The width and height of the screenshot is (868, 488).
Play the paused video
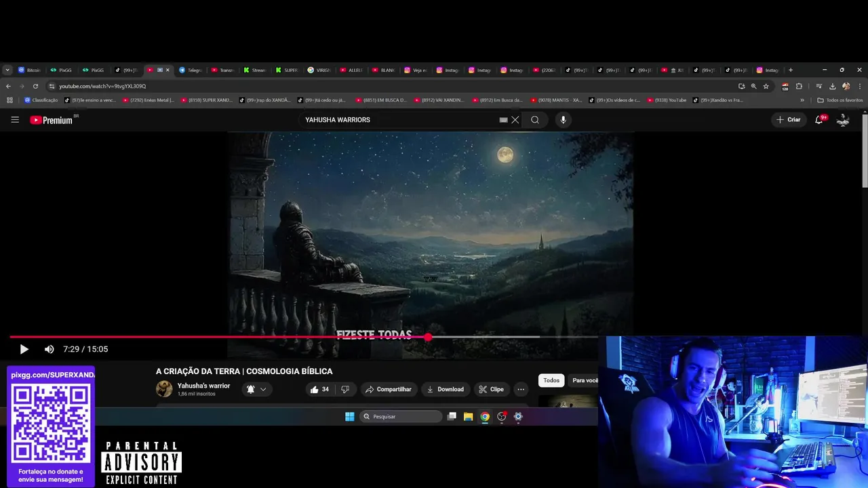click(24, 349)
